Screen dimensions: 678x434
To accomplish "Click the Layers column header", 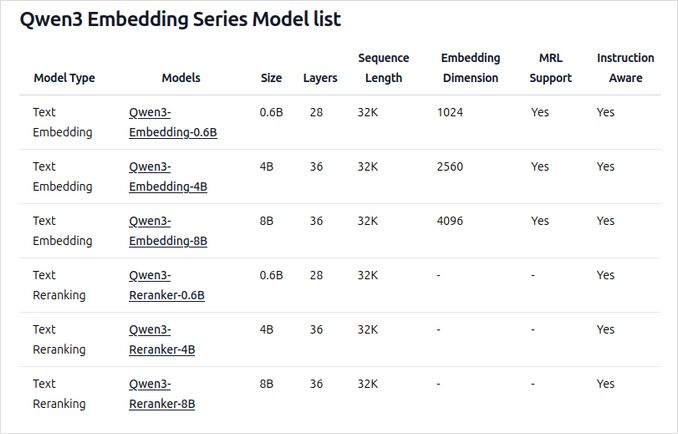I will [320, 78].
